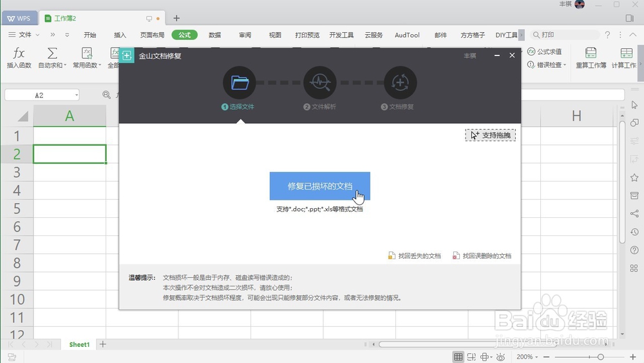Click the zoom magnifier in formula bar

[x=106, y=95]
